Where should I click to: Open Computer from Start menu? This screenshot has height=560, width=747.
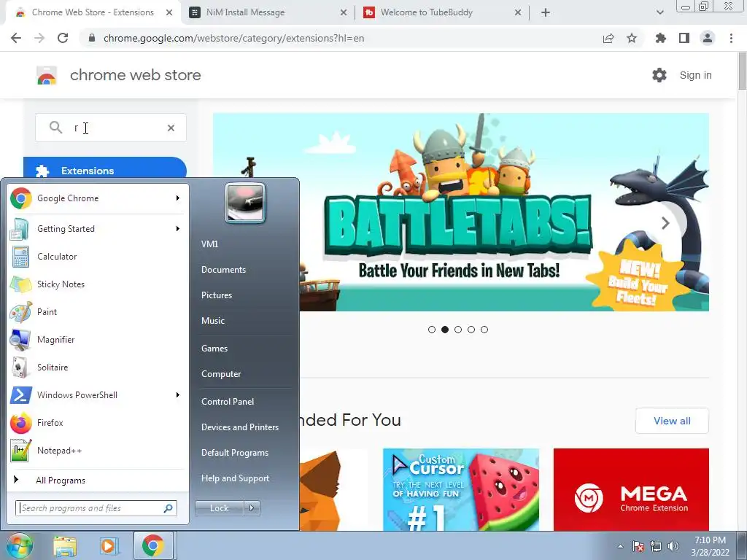[220, 374]
